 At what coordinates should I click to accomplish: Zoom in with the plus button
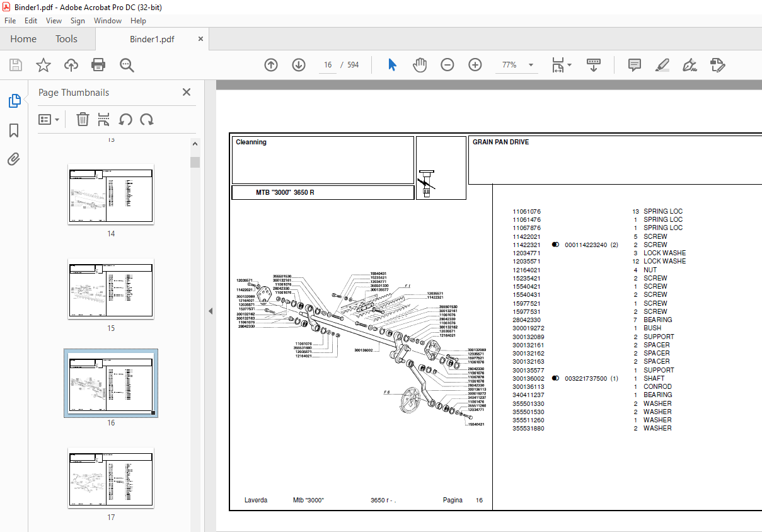coord(475,65)
